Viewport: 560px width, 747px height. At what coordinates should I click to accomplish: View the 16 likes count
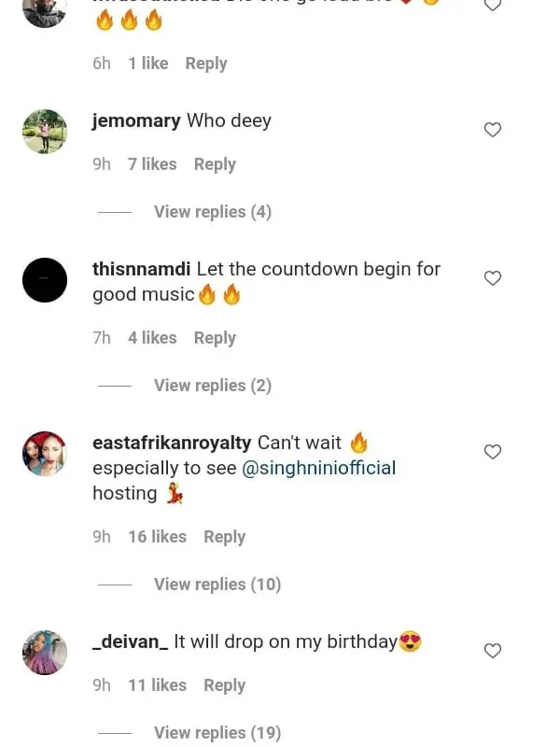(157, 537)
